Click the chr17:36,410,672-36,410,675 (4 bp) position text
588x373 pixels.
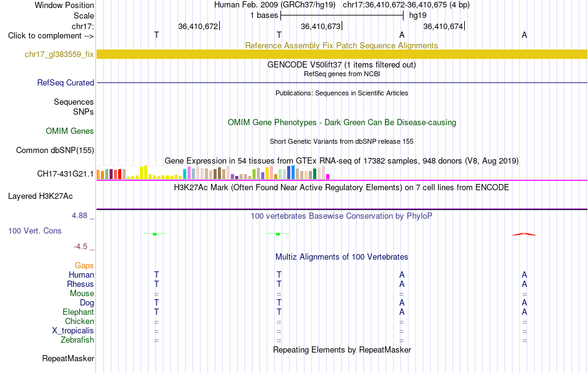click(406, 5)
